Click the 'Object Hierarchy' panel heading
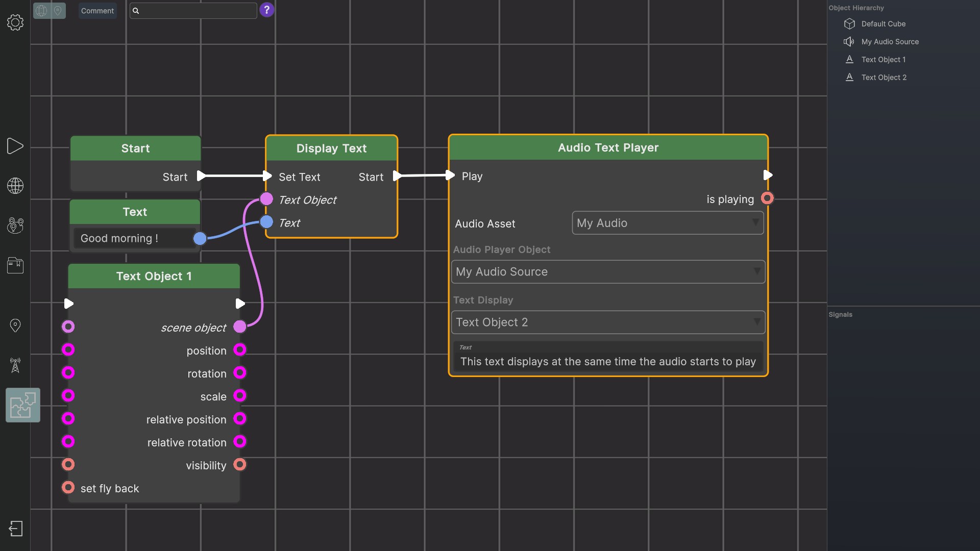The image size is (980, 551). tap(856, 8)
